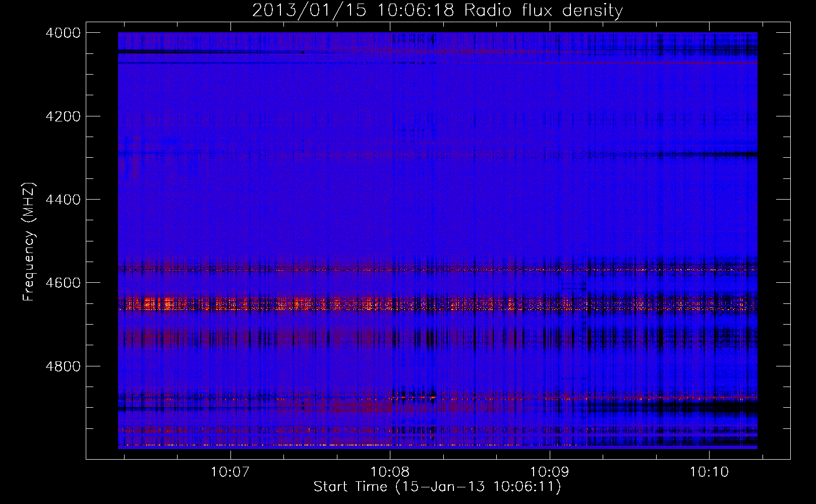Viewport: 816px width, 504px height.
Task: Click the brightest red-orange band near 4650 MHz
Action: coord(212,304)
